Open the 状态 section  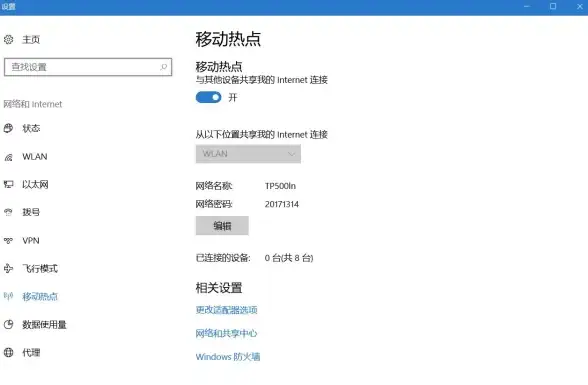click(31, 129)
